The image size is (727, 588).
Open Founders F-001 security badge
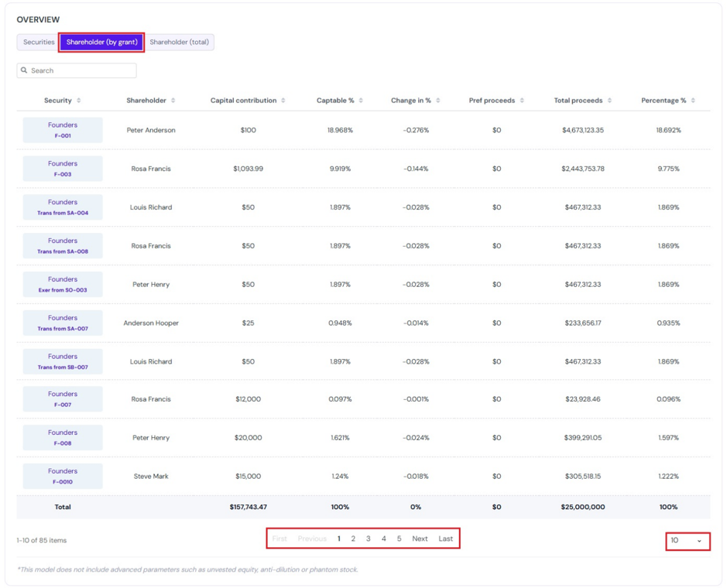click(63, 130)
